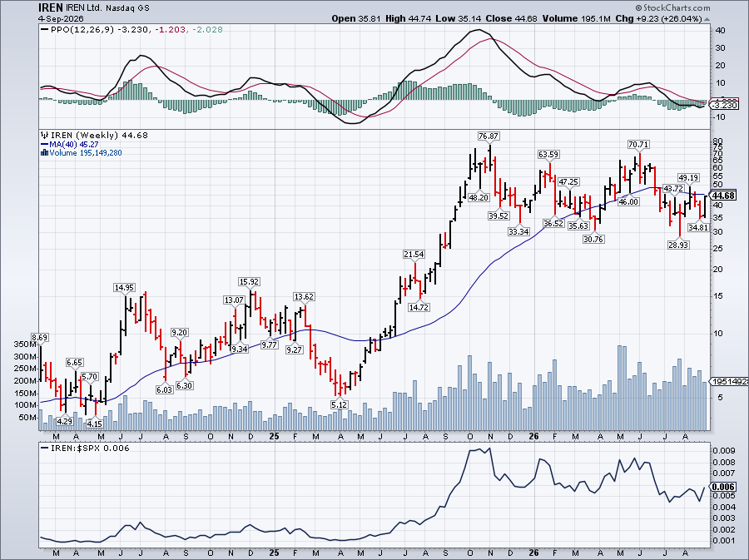Image resolution: width=749 pixels, height=560 pixels.
Task: Click the 9.34 low price label
Action: 239,349
